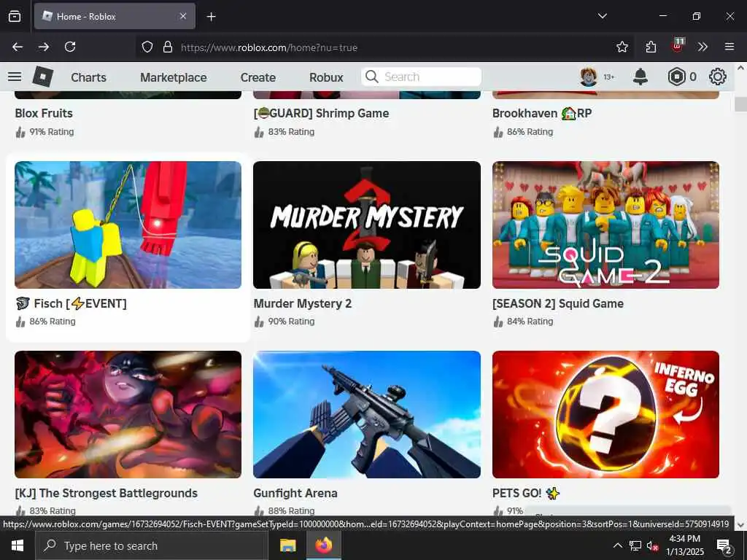Open the Fisch EVENT game thumbnail
Screen dimensions: 747x560
click(x=128, y=225)
